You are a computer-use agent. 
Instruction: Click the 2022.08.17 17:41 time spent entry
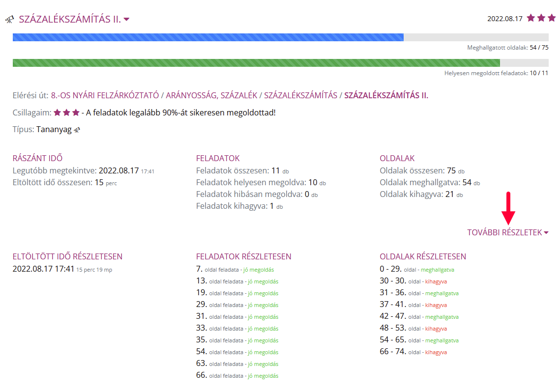(43, 269)
